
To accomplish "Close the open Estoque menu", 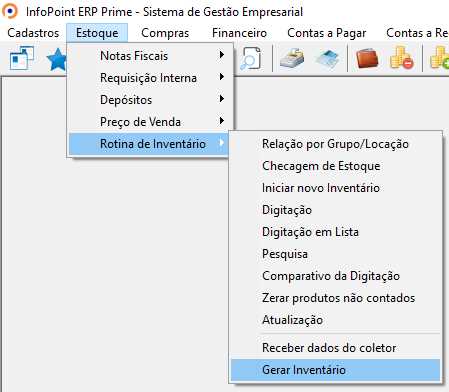I will click(97, 33).
